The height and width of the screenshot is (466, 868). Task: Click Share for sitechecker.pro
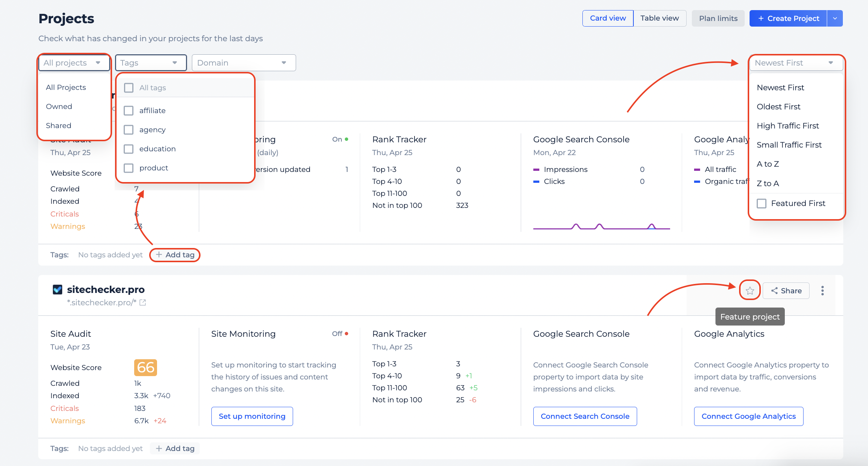(x=786, y=291)
